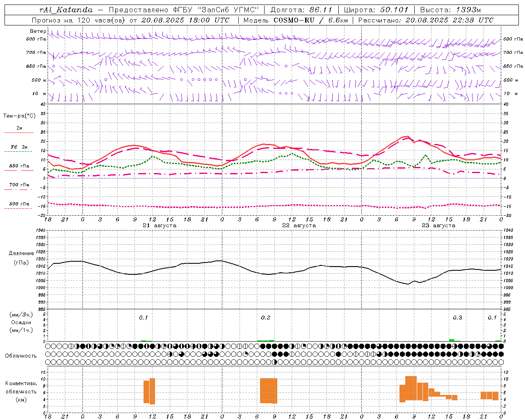Select the elevation text Высота: 1393м
525x420 pixels.
(451, 10)
